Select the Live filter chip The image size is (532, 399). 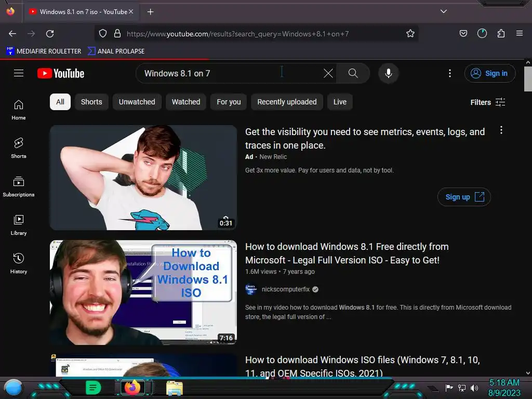pos(340,102)
